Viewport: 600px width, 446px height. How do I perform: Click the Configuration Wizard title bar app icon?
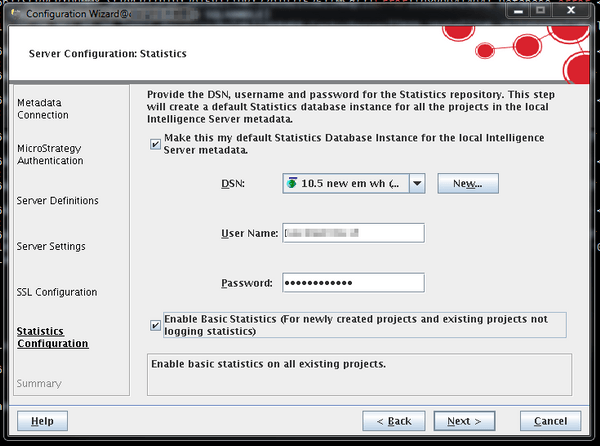click(12, 11)
